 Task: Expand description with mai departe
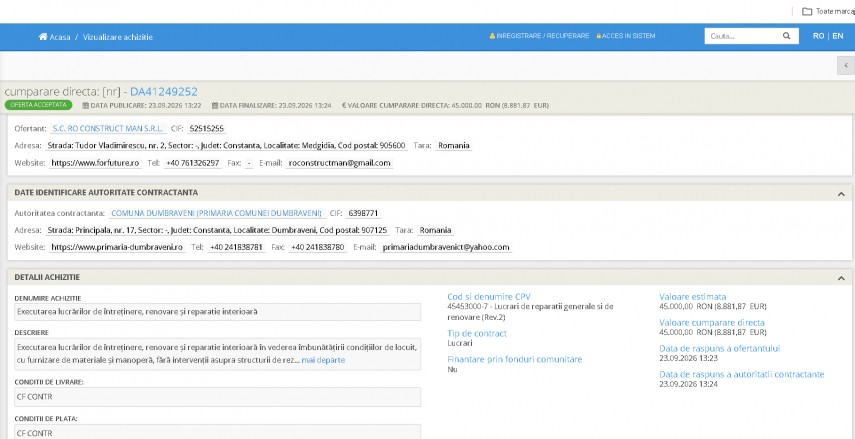(323, 360)
